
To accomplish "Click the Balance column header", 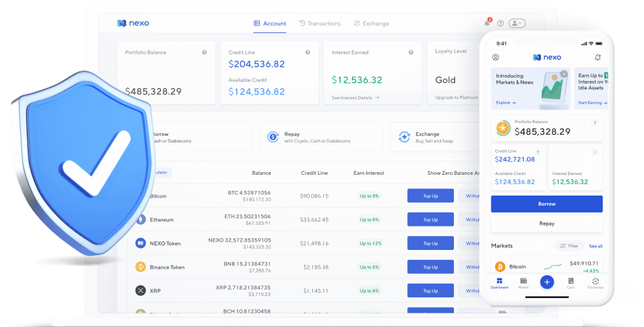I will coord(261,173).
